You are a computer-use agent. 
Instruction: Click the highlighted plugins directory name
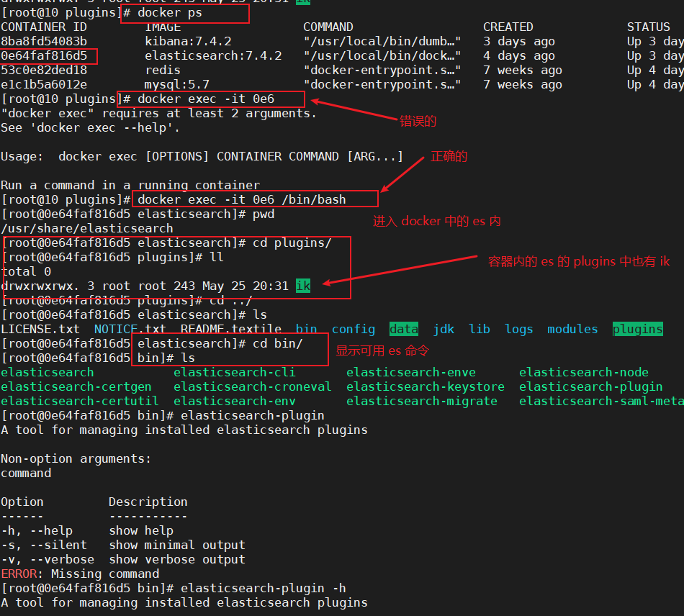(638, 329)
